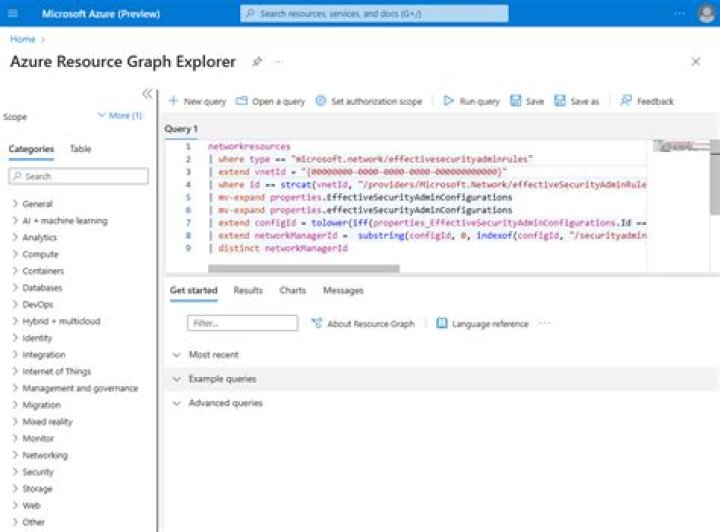Expand the Hybrid + multicloud category
Screen dimensions: 720x532
coord(15,321)
